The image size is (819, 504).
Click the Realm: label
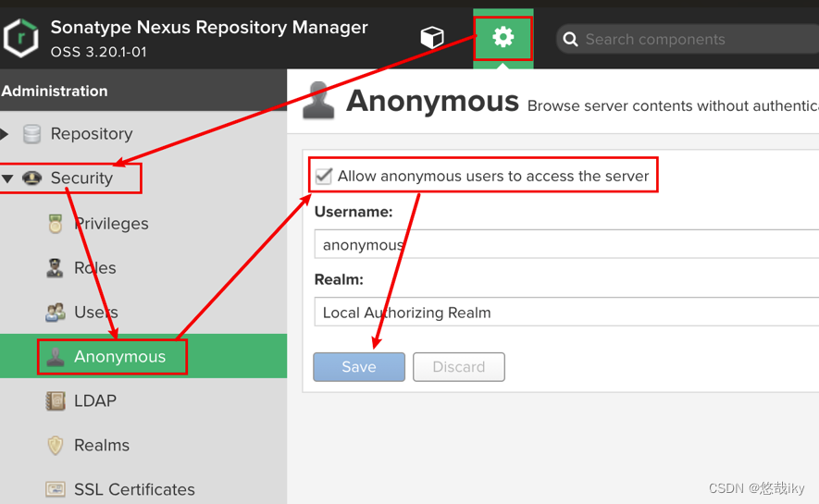point(339,279)
